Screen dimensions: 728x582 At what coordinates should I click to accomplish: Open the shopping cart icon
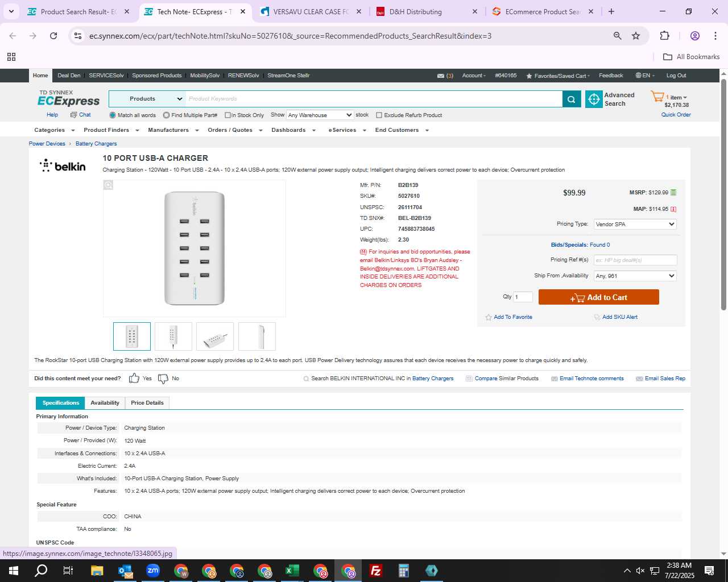point(657,96)
